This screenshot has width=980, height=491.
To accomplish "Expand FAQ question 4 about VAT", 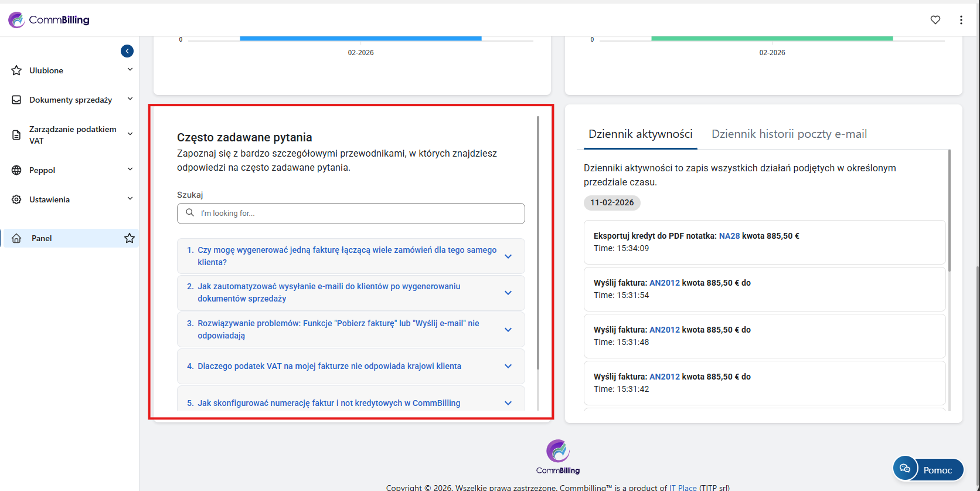I will (508, 366).
